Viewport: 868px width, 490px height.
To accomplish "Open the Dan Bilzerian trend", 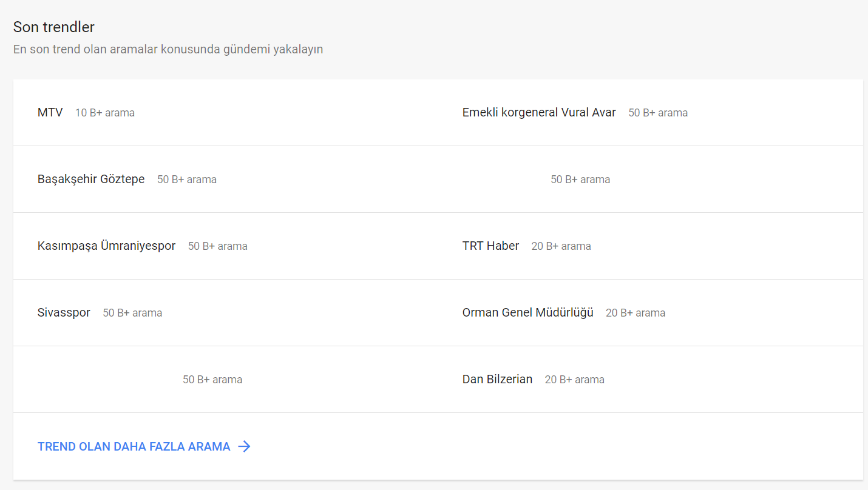I will (497, 380).
